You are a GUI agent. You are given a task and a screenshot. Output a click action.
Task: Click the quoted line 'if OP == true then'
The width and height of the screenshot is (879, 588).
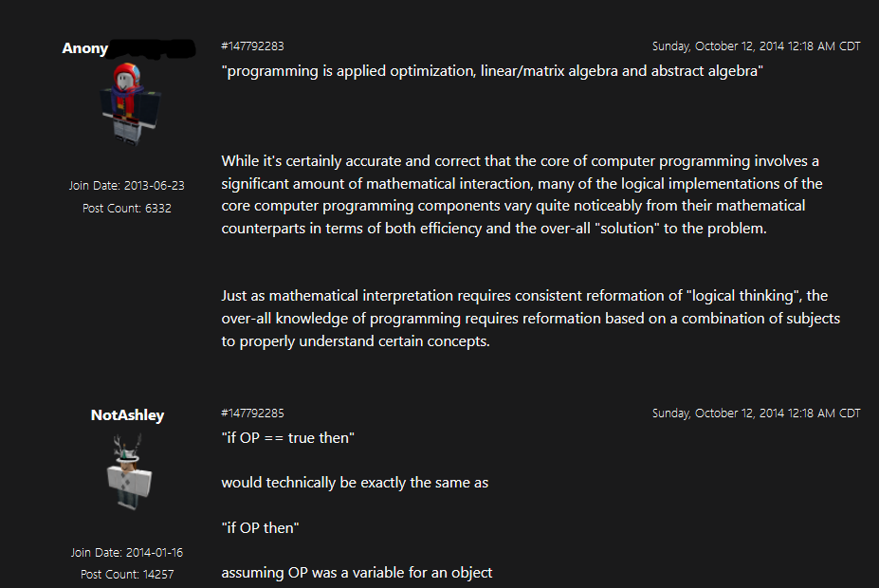[287, 438]
